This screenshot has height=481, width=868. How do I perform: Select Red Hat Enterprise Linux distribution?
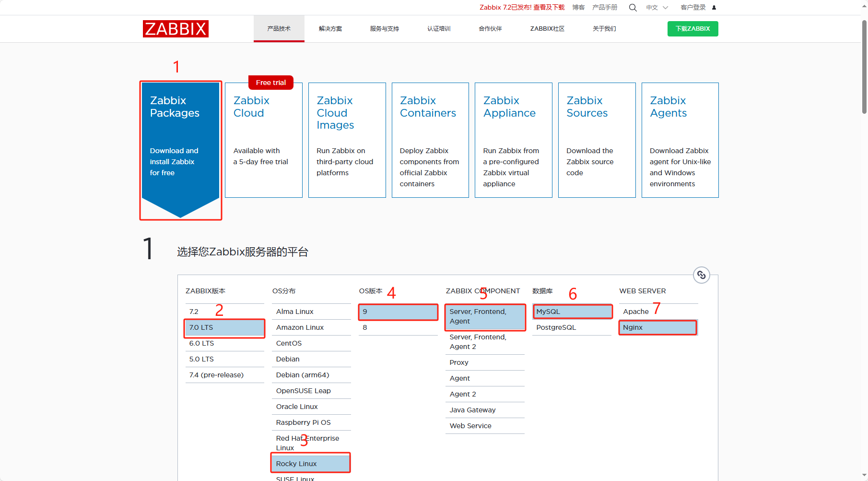pos(312,443)
